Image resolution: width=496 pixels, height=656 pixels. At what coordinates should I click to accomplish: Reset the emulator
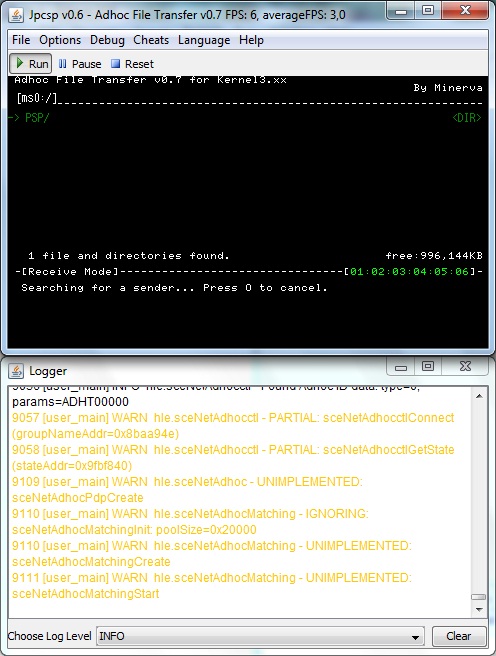133,64
